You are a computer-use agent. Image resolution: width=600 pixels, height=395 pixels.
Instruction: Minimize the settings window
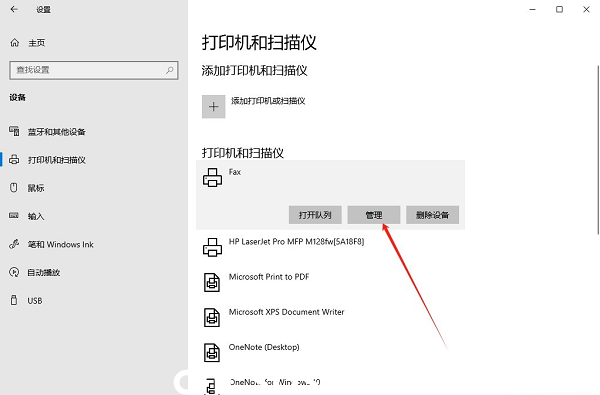click(x=533, y=9)
